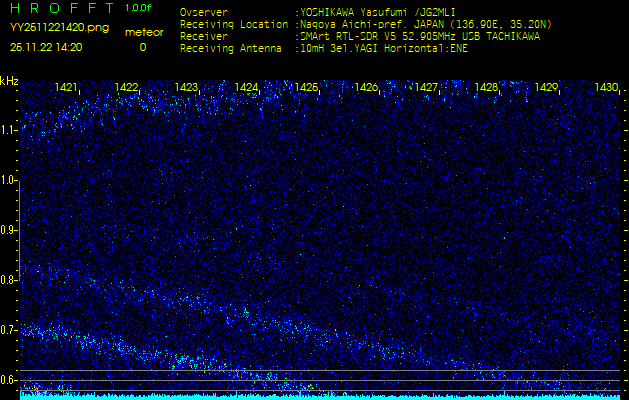Image resolution: width=629 pixels, height=400 pixels.
Task: Click the 0.6 frequency axis label
Action: click(x=9, y=380)
